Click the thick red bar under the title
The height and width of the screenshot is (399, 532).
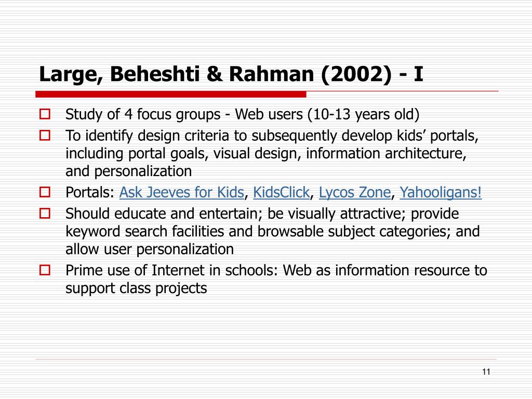(x=170, y=95)
